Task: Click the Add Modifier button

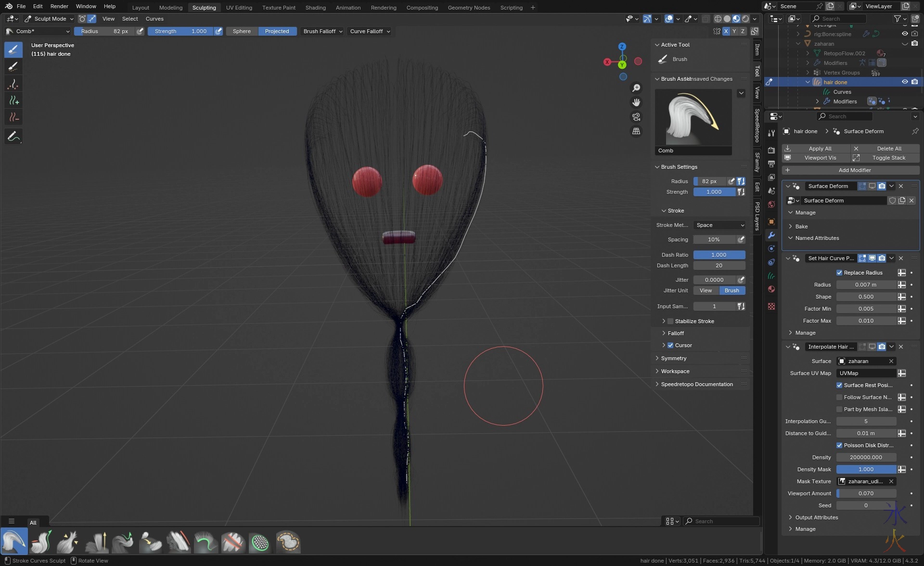Action: [x=850, y=170]
